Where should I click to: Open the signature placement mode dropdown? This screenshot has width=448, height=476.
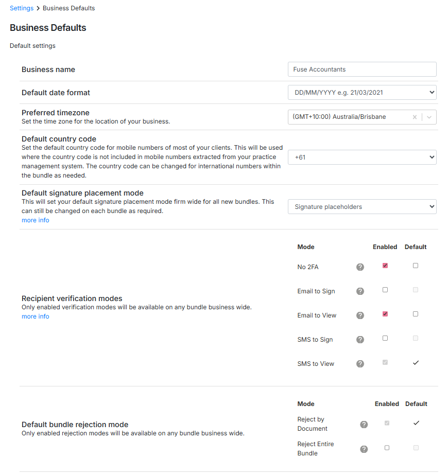361,207
